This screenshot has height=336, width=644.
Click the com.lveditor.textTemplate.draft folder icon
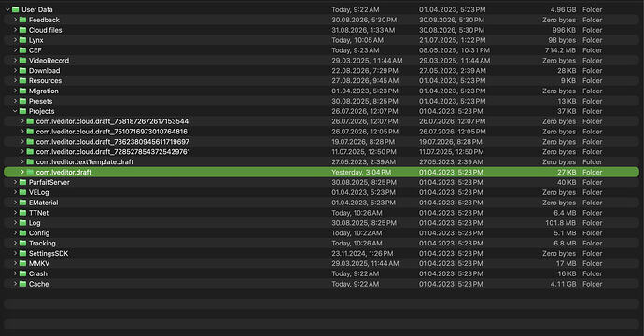click(30, 161)
